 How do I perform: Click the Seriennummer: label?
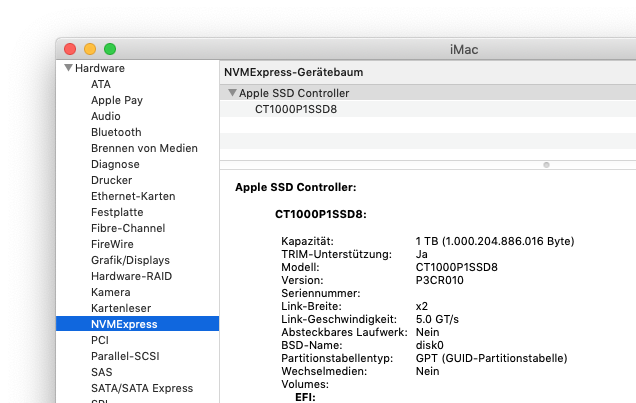[x=320, y=293]
